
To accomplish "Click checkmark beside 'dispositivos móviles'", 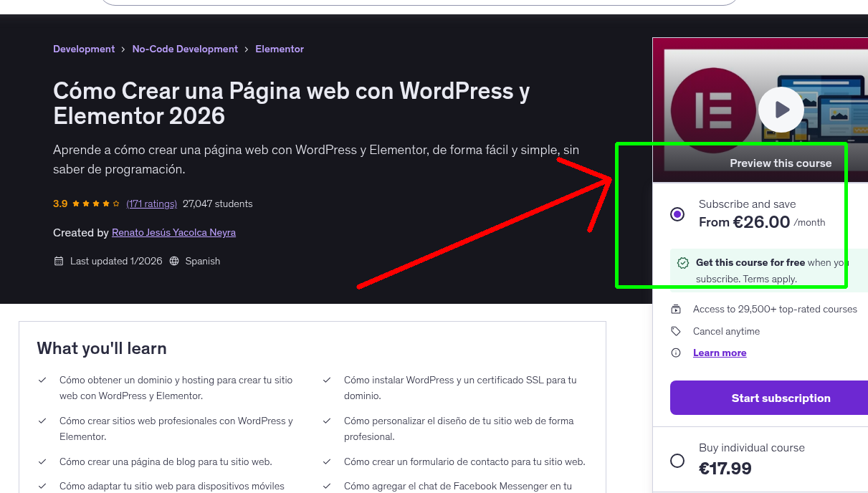I will pyautogui.click(x=42, y=486).
